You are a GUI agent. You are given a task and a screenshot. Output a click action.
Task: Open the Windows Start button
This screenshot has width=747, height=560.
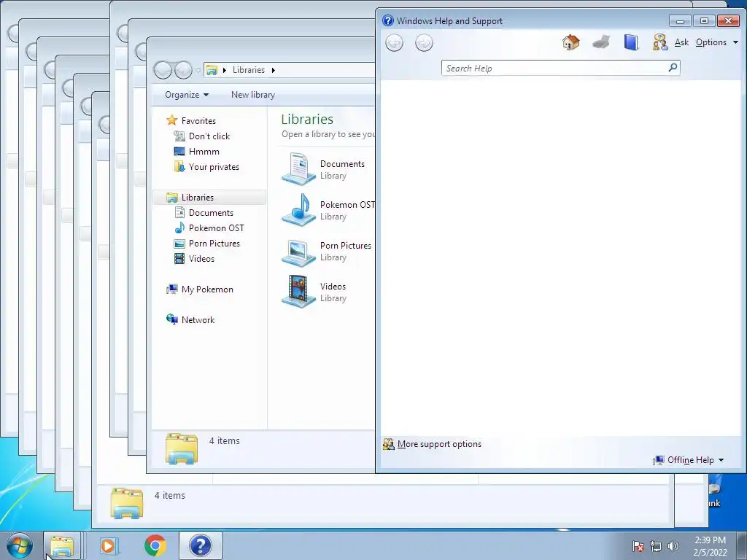click(x=19, y=545)
